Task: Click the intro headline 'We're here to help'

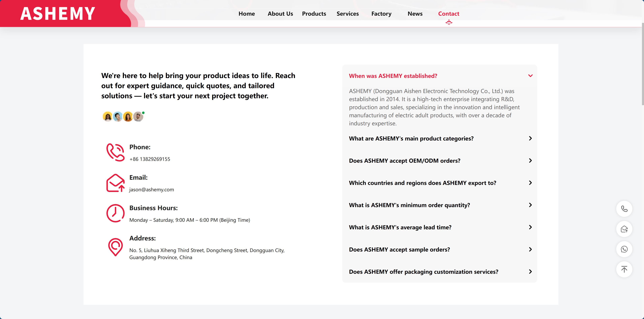Action: (x=198, y=86)
